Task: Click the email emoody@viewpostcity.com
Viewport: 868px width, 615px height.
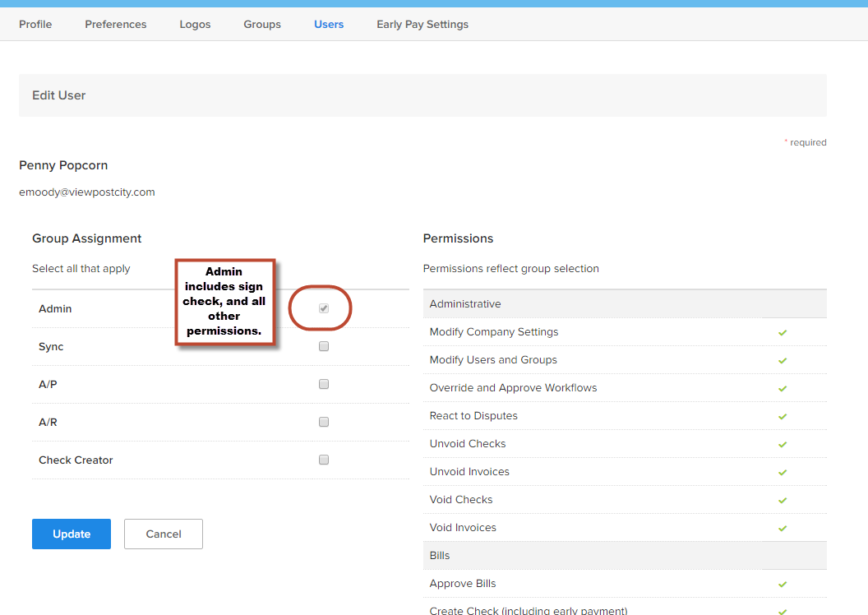Action: pos(87,192)
